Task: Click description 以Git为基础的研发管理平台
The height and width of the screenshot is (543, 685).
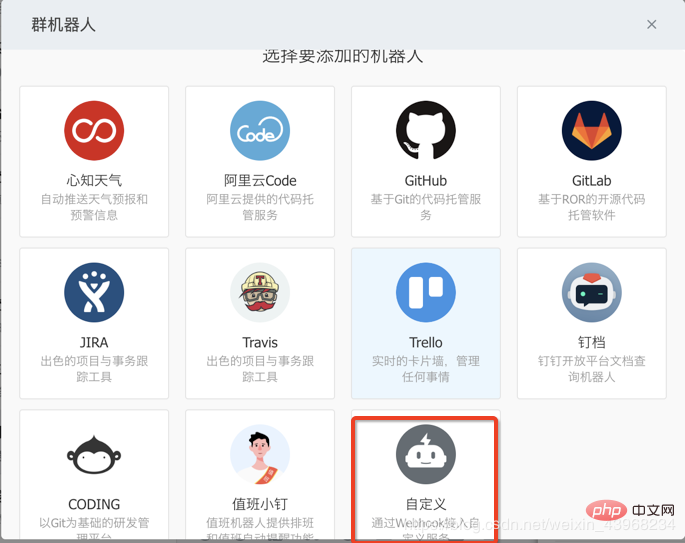Action: pyautogui.click(x=94, y=528)
